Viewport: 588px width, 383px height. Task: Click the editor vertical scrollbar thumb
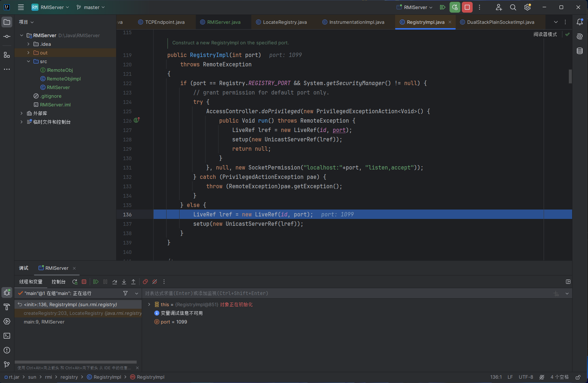[x=570, y=76]
